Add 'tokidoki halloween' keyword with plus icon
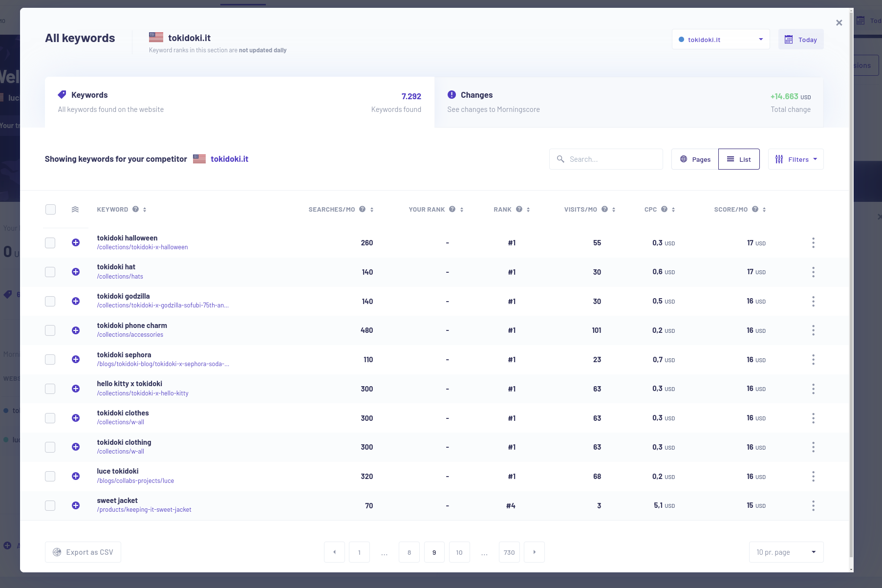 pyautogui.click(x=76, y=242)
